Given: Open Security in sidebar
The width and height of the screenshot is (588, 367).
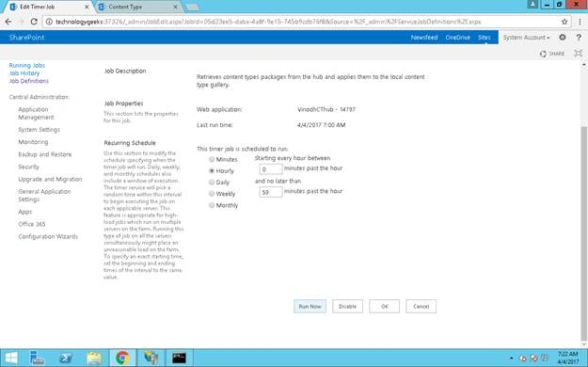Looking at the screenshot, I should (28, 167).
